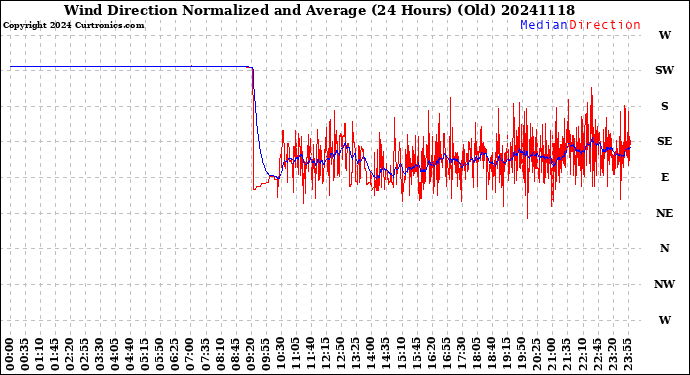Click the 'N' axis label

(x=664, y=249)
